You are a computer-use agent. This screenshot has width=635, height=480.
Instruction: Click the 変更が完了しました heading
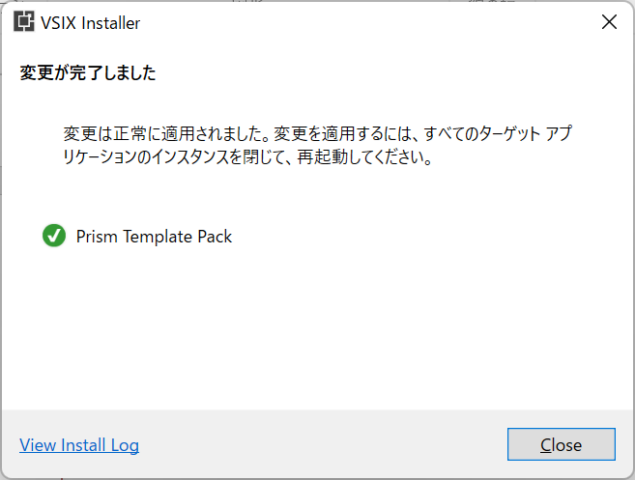point(88,74)
